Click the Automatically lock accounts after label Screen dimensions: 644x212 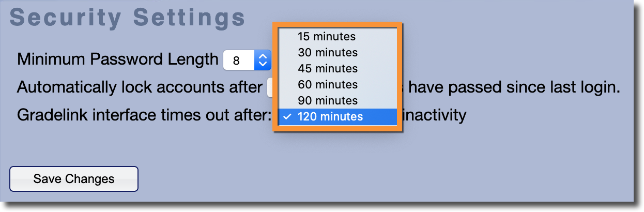click(x=140, y=87)
